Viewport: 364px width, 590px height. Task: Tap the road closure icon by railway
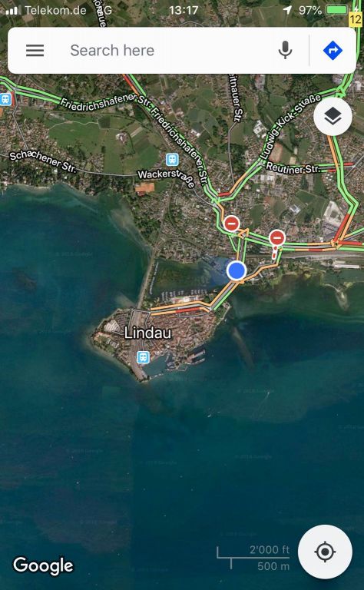tap(277, 238)
